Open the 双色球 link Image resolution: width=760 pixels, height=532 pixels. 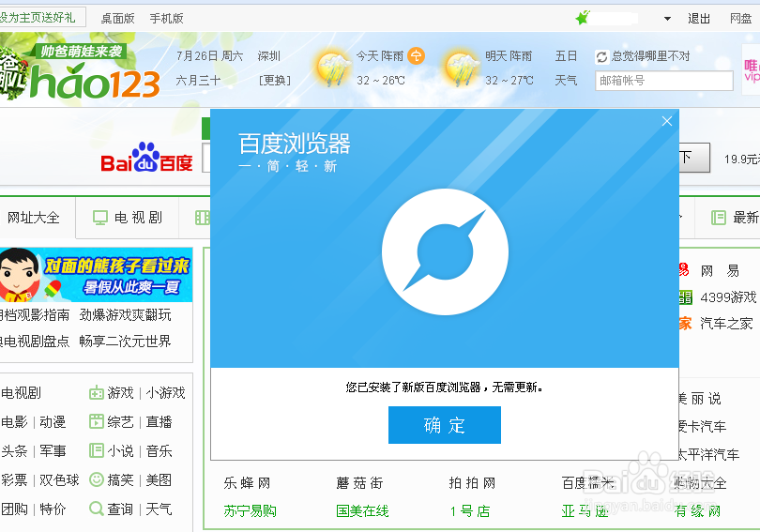pos(59,480)
